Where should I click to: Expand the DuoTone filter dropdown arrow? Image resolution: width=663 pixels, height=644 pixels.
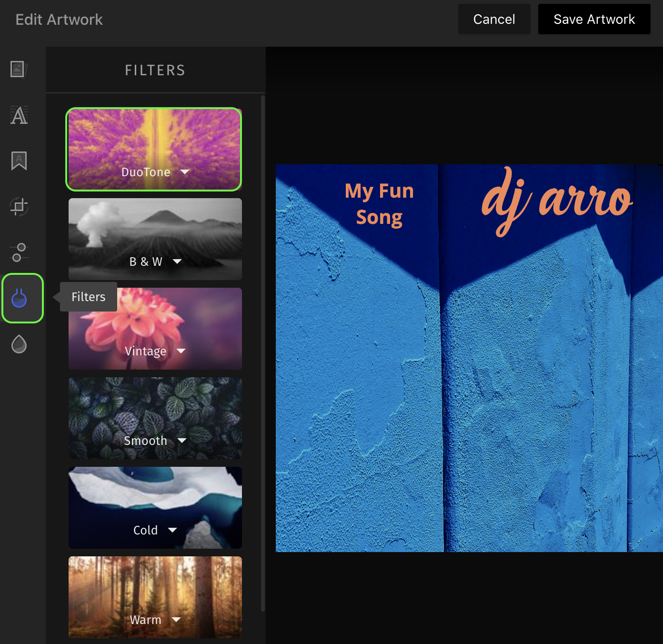click(x=185, y=172)
